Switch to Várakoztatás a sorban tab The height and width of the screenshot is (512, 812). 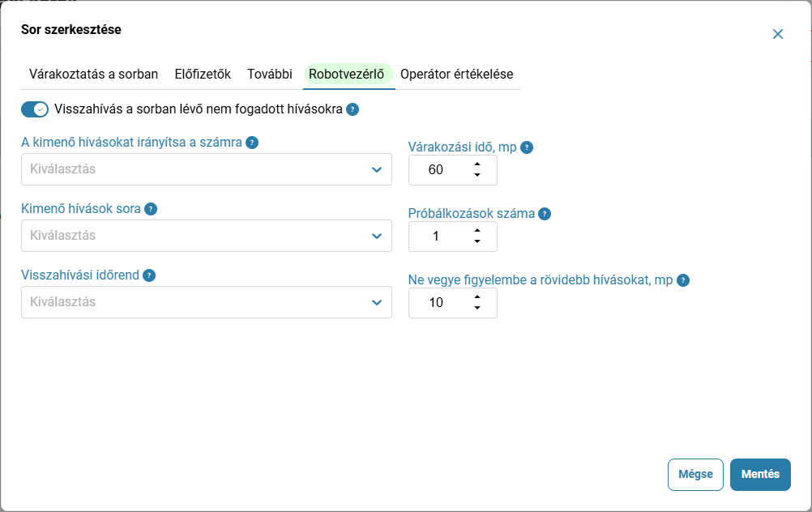(93, 74)
